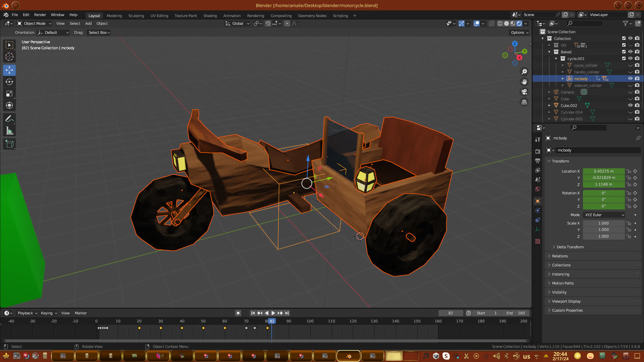The image size is (644, 362).
Task: Hide Cube.002 using its eye icon
Action: 630,105
